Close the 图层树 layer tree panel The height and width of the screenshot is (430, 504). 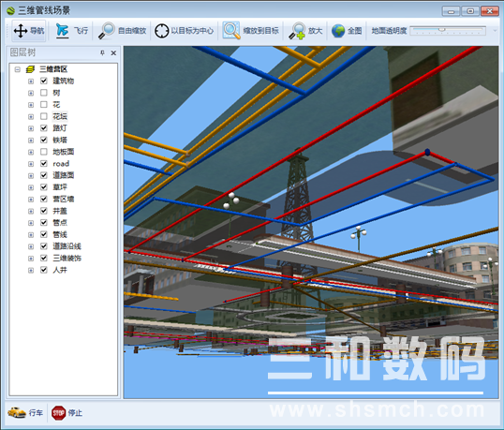click(113, 52)
